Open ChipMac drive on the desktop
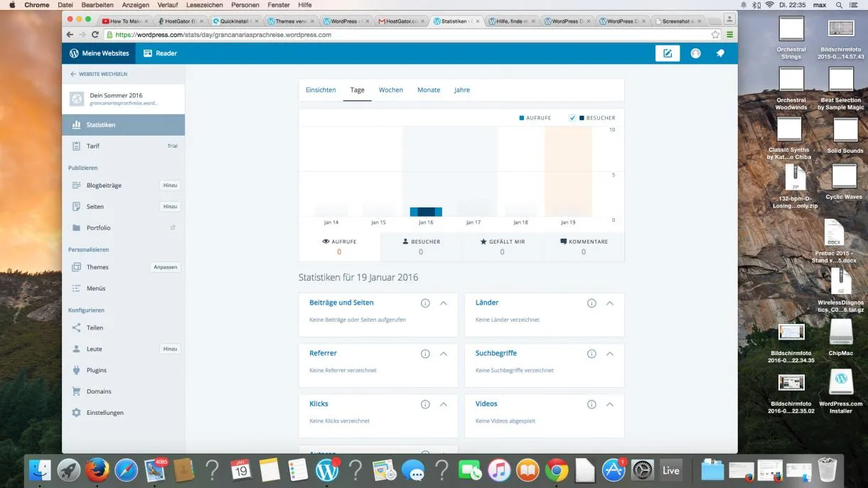 (x=840, y=338)
